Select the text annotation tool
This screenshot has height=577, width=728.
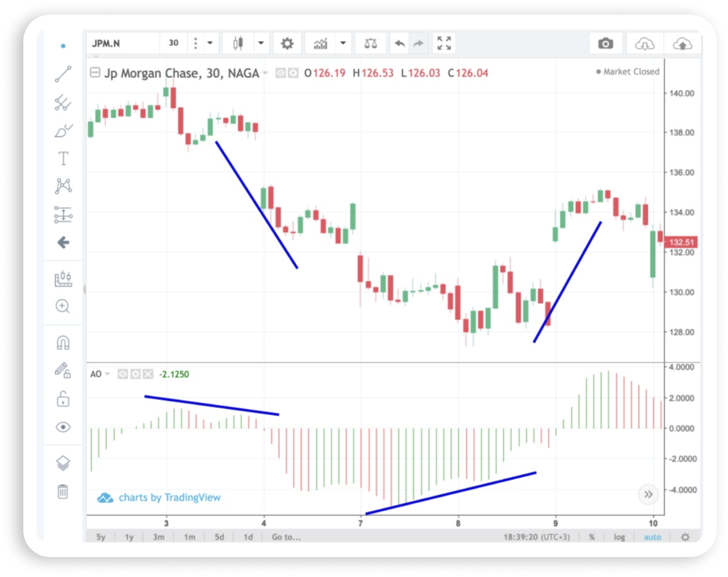click(x=63, y=159)
